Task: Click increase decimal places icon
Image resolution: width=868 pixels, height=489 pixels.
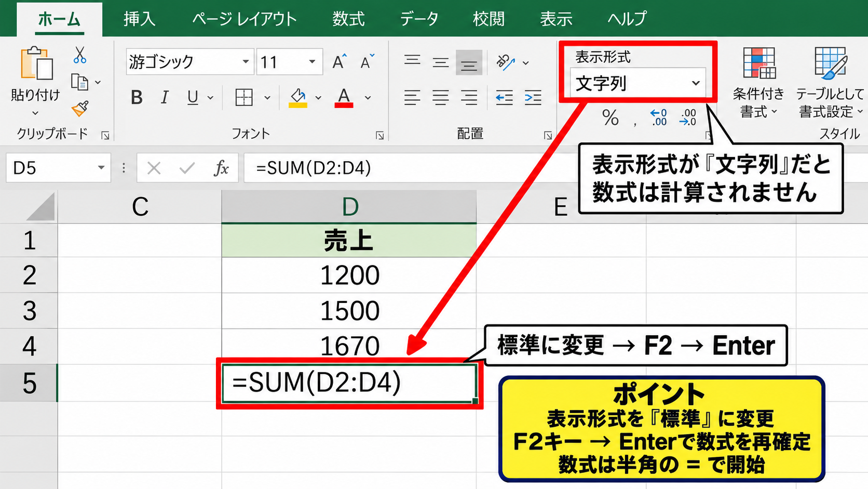Action: [x=658, y=117]
